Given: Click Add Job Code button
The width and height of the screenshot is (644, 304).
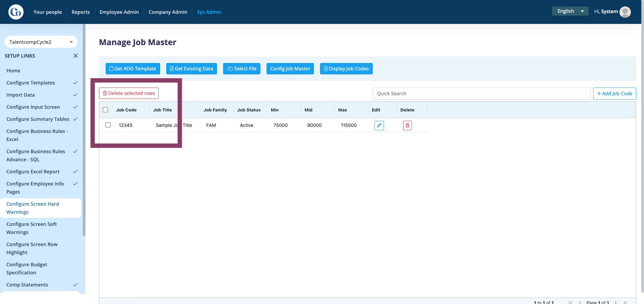Looking at the screenshot, I should pos(614,94).
